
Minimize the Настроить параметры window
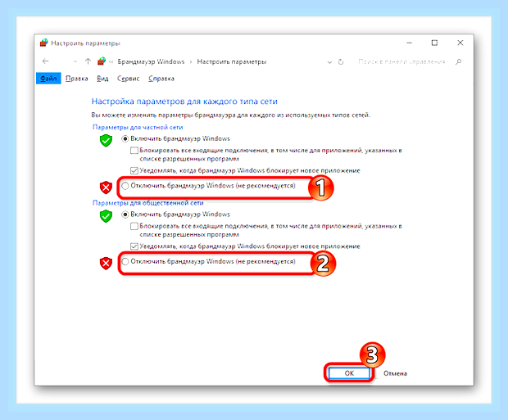pyautogui.click(x=410, y=43)
